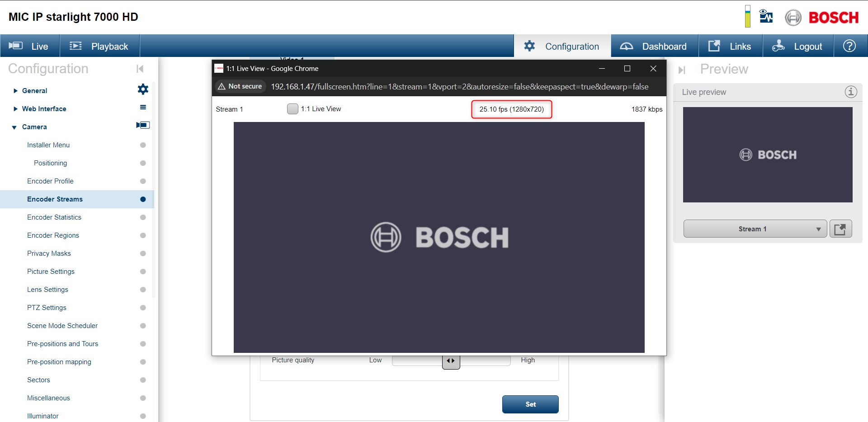The height and width of the screenshot is (422, 868).
Task: Click the camera icon next to Camera
Action: [x=142, y=126]
